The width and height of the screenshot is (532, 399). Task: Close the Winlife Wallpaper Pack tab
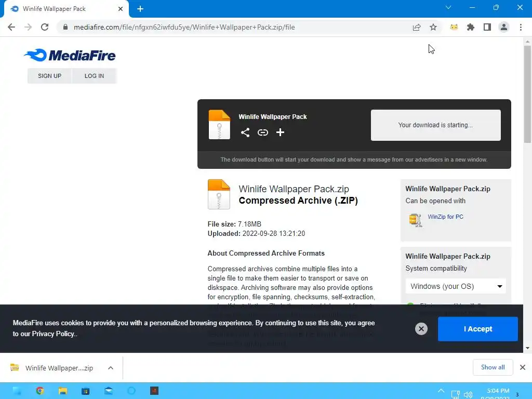[x=121, y=9]
